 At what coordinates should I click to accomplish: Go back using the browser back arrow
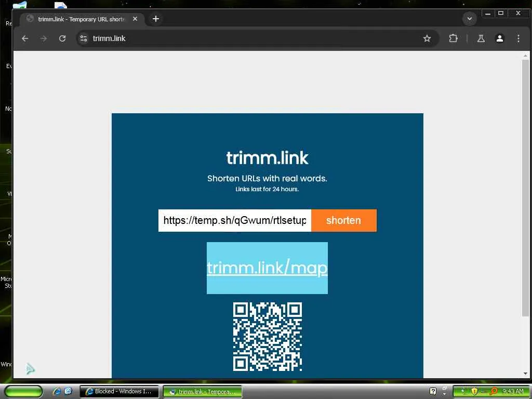click(x=25, y=38)
